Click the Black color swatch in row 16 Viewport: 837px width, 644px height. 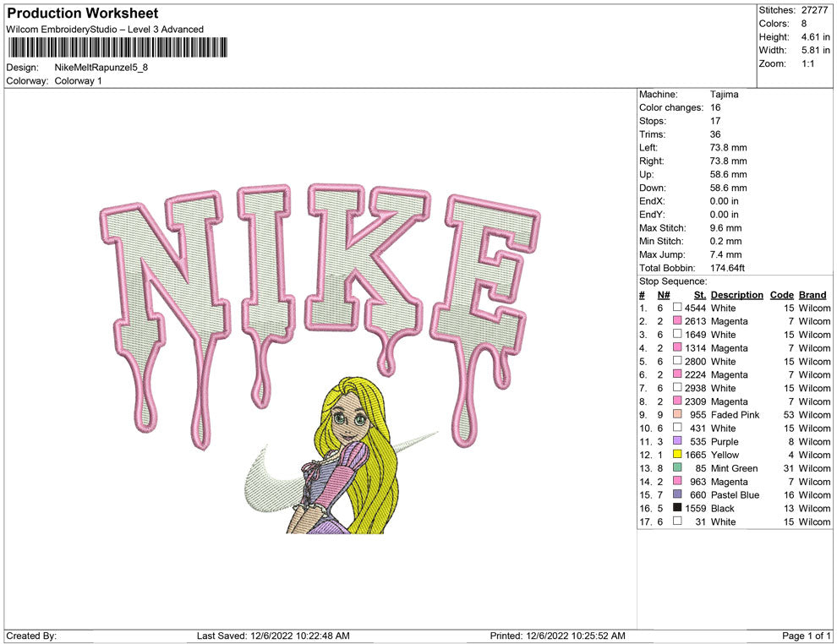677,507
